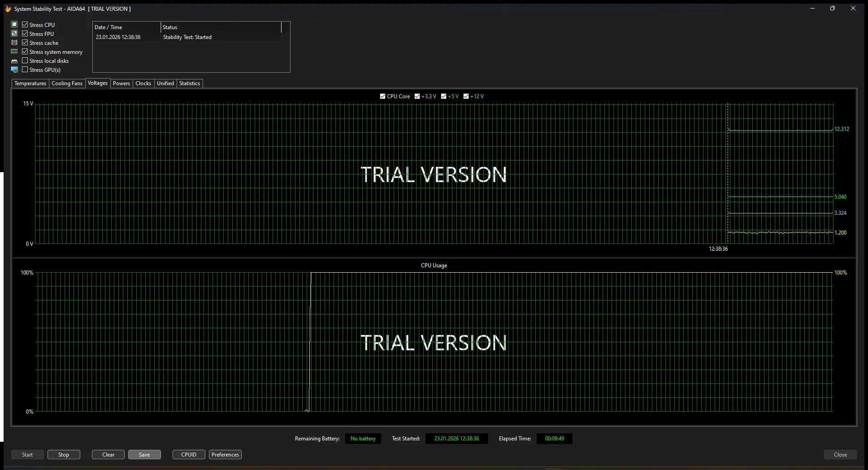Click the memory module icon beside Stress system memory
868x470 pixels.
click(14, 52)
